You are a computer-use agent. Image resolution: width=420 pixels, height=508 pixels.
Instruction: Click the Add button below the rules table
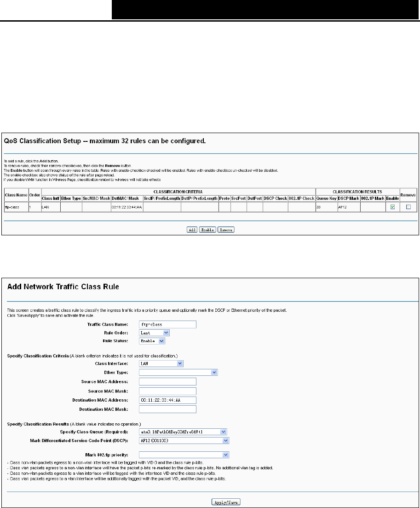pyautogui.click(x=192, y=230)
